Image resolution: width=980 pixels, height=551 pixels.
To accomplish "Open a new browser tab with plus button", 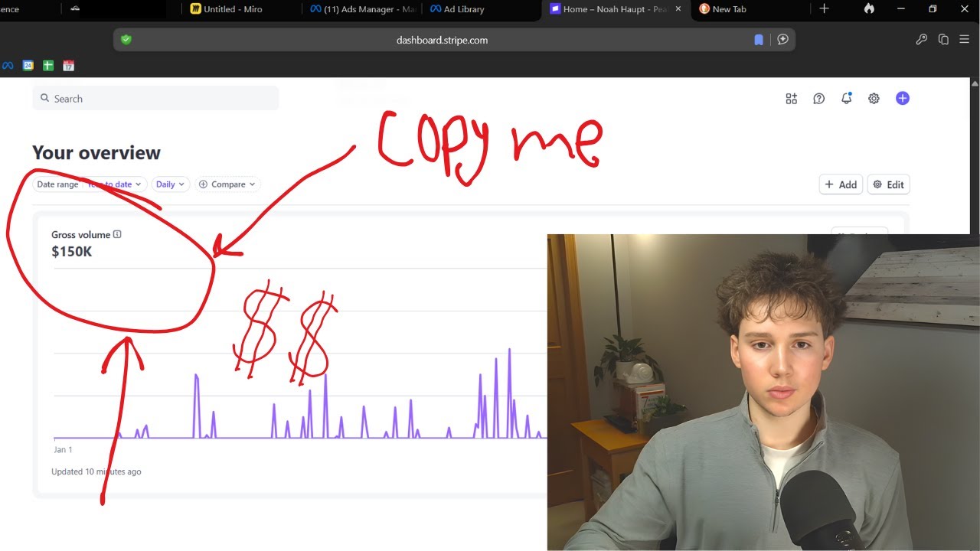I will [824, 8].
